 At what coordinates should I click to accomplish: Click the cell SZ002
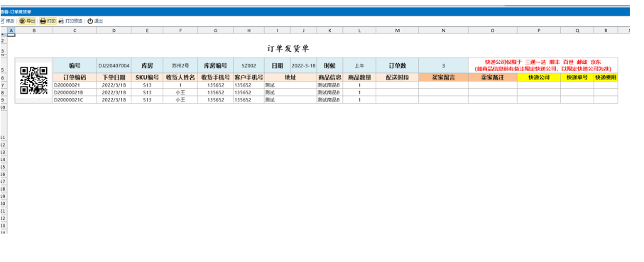[x=249, y=66]
